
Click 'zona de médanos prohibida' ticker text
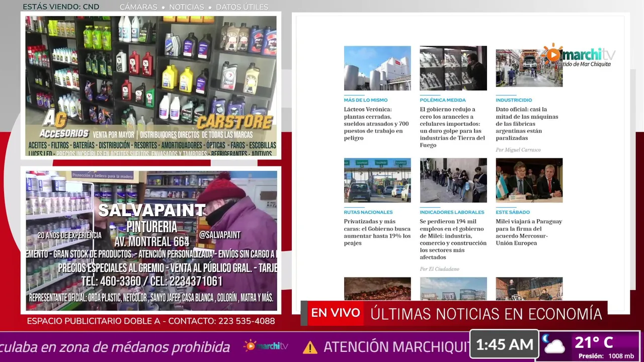click(x=144, y=347)
